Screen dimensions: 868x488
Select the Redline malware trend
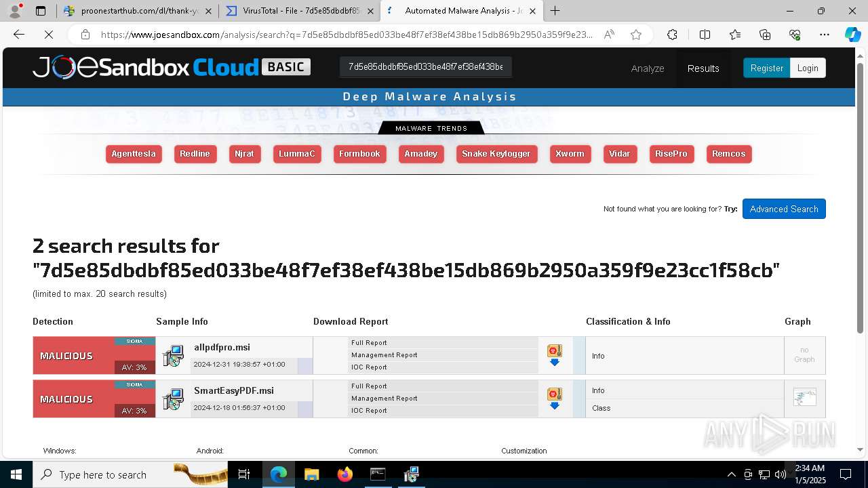(195, 154)
